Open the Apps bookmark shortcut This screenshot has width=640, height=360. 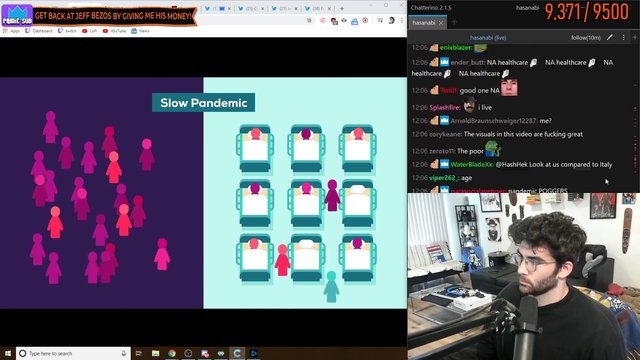[11, 31]
